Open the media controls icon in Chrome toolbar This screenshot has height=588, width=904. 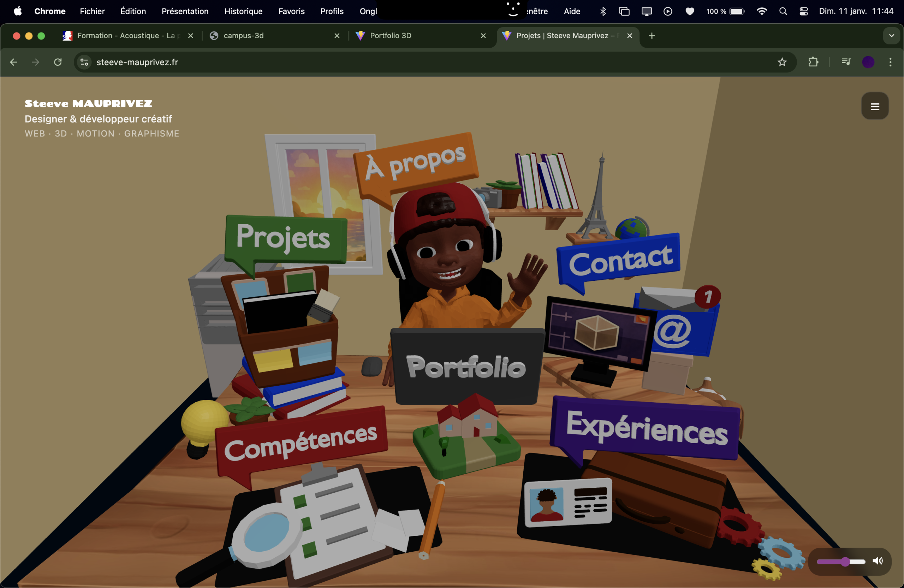point(846,62)
